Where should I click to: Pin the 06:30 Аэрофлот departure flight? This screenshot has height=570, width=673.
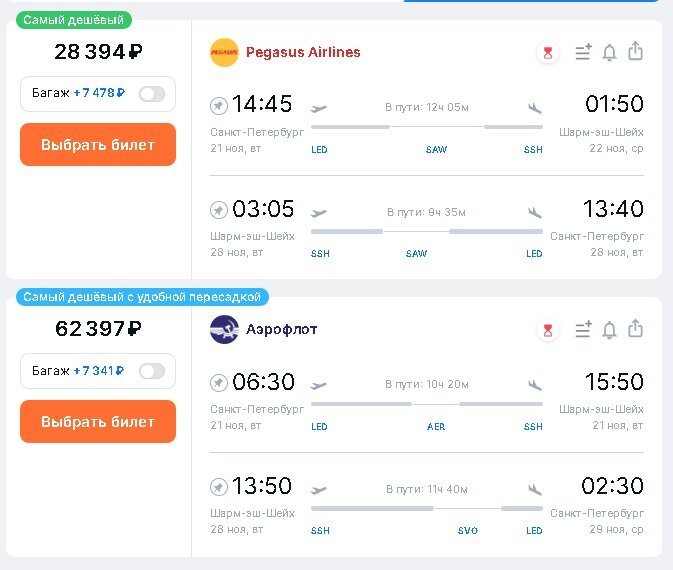tap(218, 383)
